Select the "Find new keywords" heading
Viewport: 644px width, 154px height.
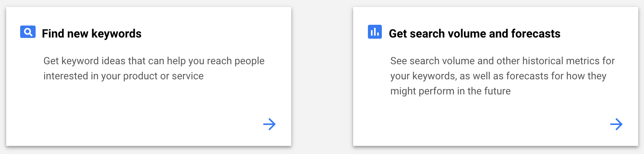coord(92,34)
